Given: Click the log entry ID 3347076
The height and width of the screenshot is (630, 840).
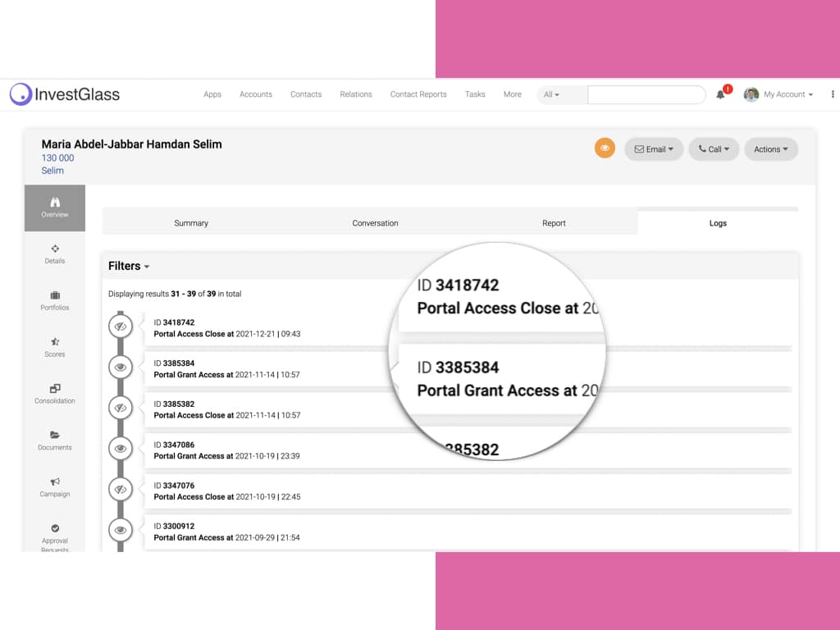Looking at the screenshot, I should (x=467, y=491).
